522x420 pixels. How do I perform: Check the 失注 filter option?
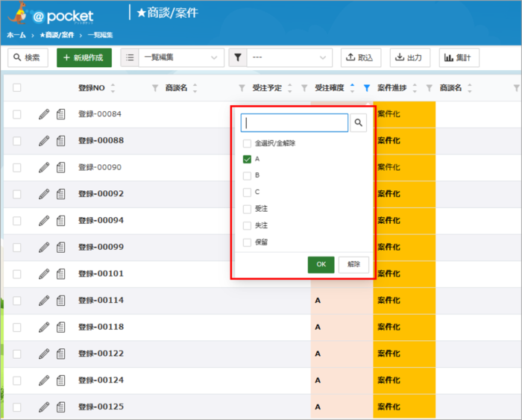pyautogui.click(x=247, y=226)
